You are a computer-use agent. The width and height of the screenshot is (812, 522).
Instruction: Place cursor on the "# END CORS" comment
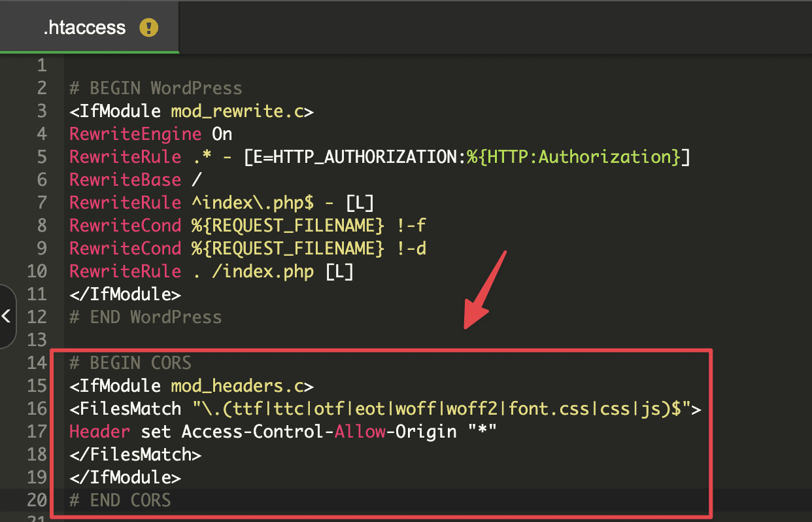click(x=120, y=500)
